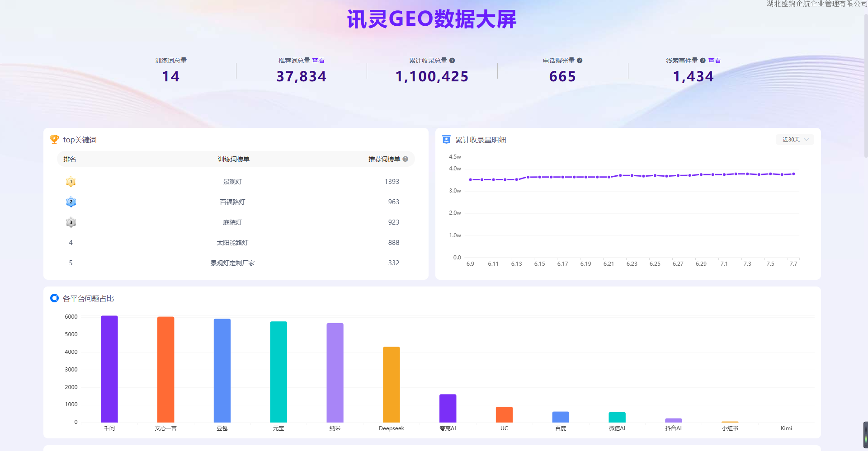Click the keyword 太阳能路灯
Image resolution: width=868 pixels, height=451 pixels.
tap(232, 243)
